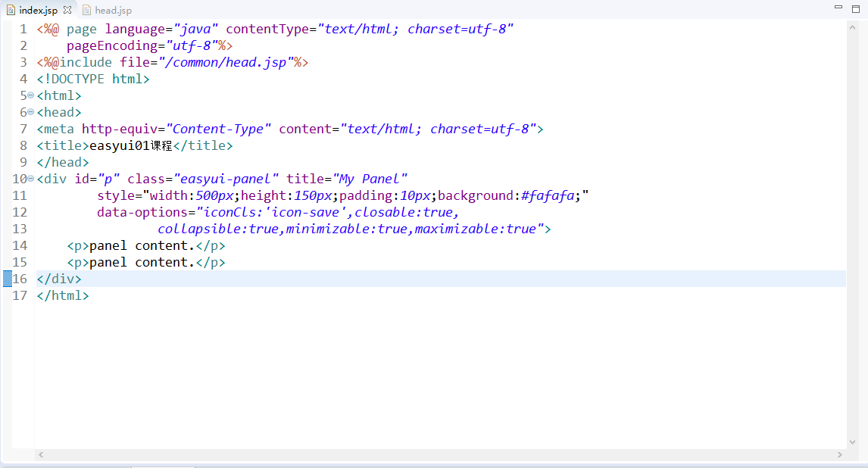The height and width of the screenshot is (468, 868).
Task: Click the horizontal scrollbar right arrow
Action: click(840, 454)
